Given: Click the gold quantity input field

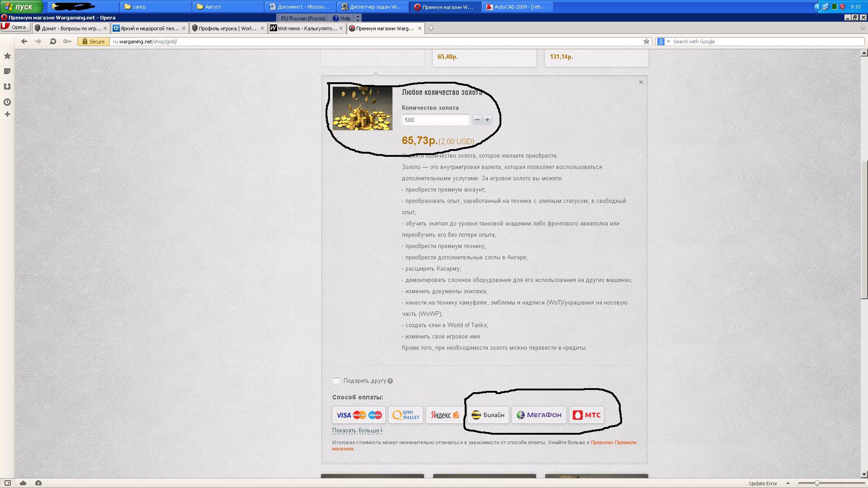Looking at the screenshot, I should click(x=435, y=120).
